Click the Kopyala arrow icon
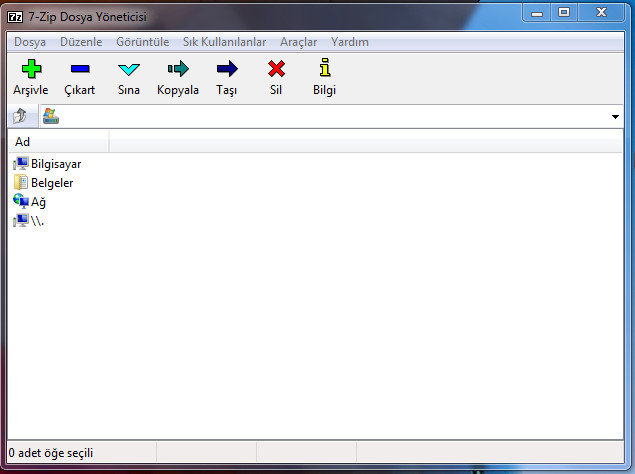635x474 pixels. (x=178, y=69)
